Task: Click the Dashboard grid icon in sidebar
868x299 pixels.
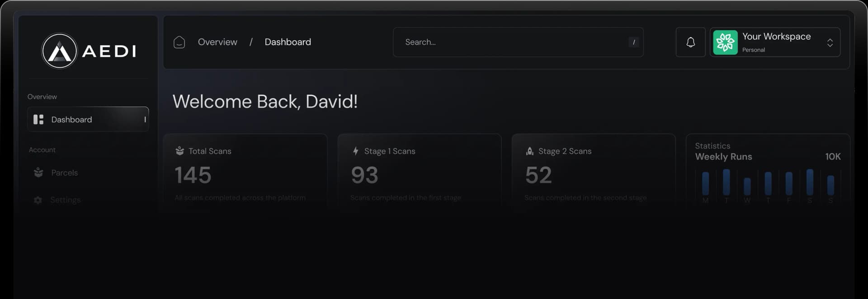Action: [x=38, y=119]
